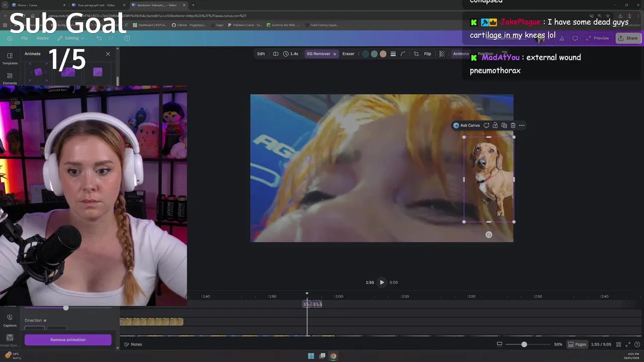Image resolution: width=644 pixels, height=362 pixels.
Task: Click the BG Remover button
Action: (x=321, y=54)
